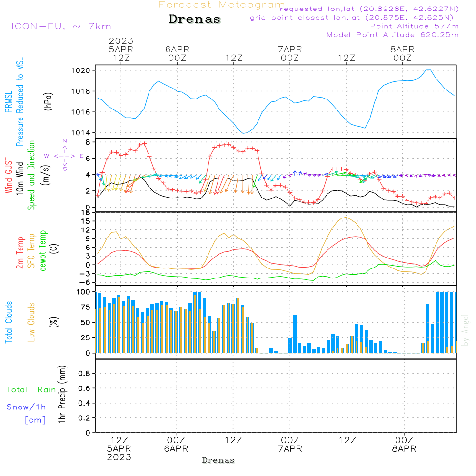The image size is (476, 476).
Task: Click the top 6APR 00Z time label
Action: click(x=177, y=53)
